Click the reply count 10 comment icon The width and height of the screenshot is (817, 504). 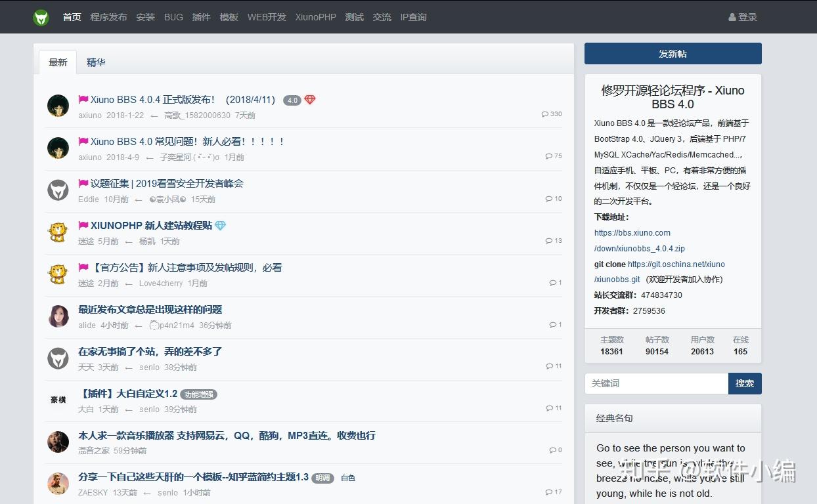tap(549, 199)
